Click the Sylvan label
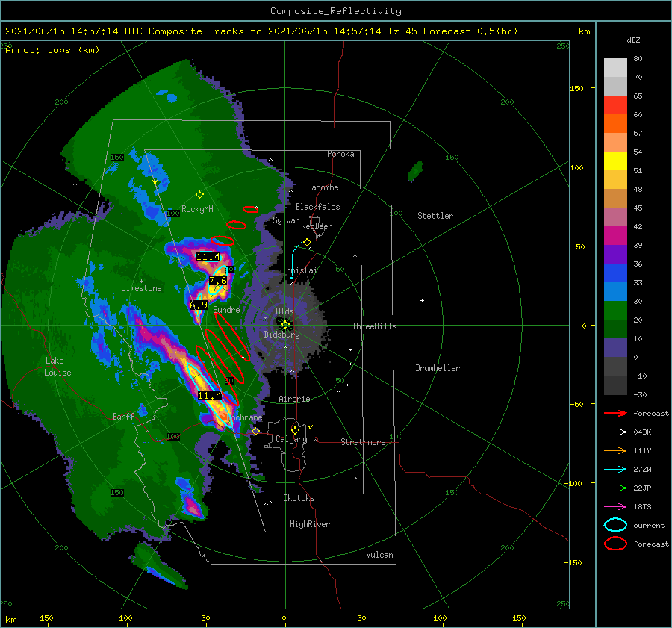 (x=286, y=220)
